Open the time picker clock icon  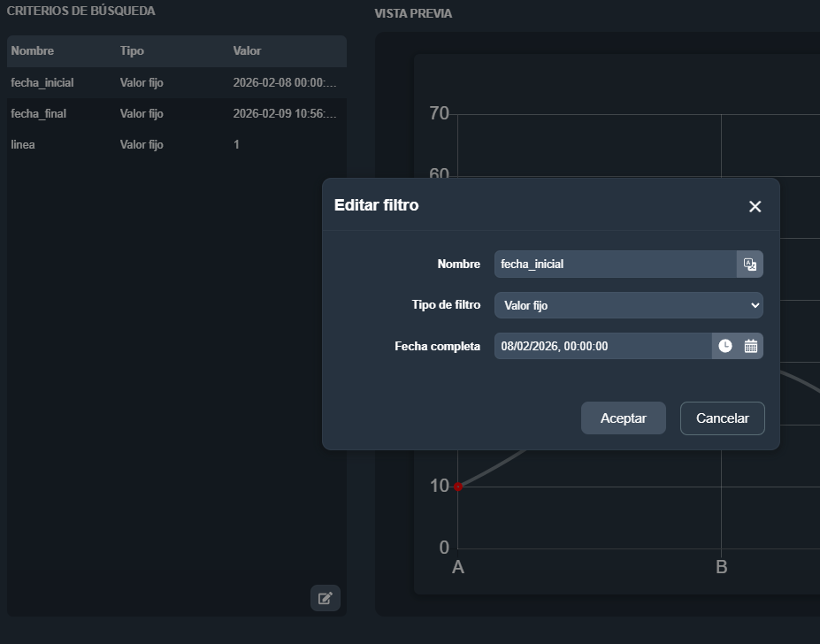(724, 346)
